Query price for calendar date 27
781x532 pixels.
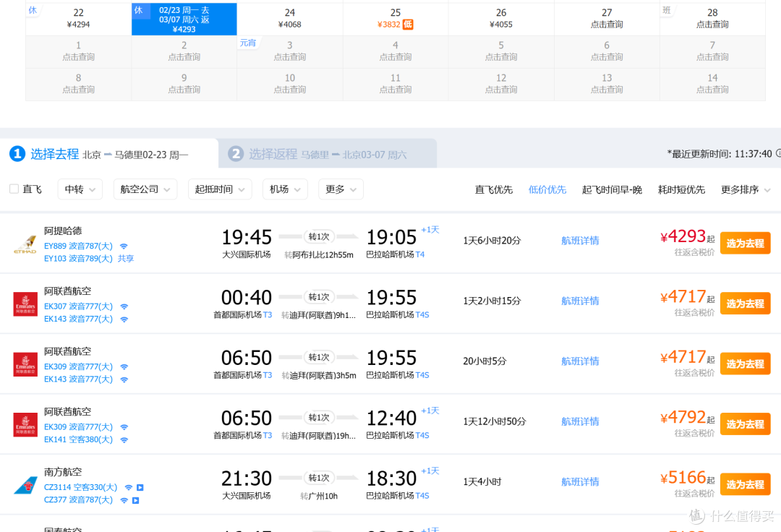(x=607, y=19)
